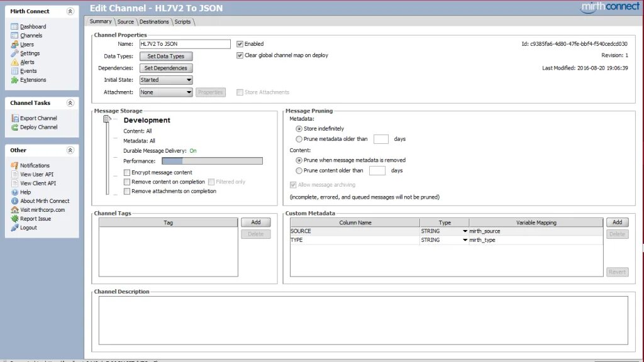644x362 pixels.
Task: Switch to the Destinations tab
Action: tap(154, 22)
